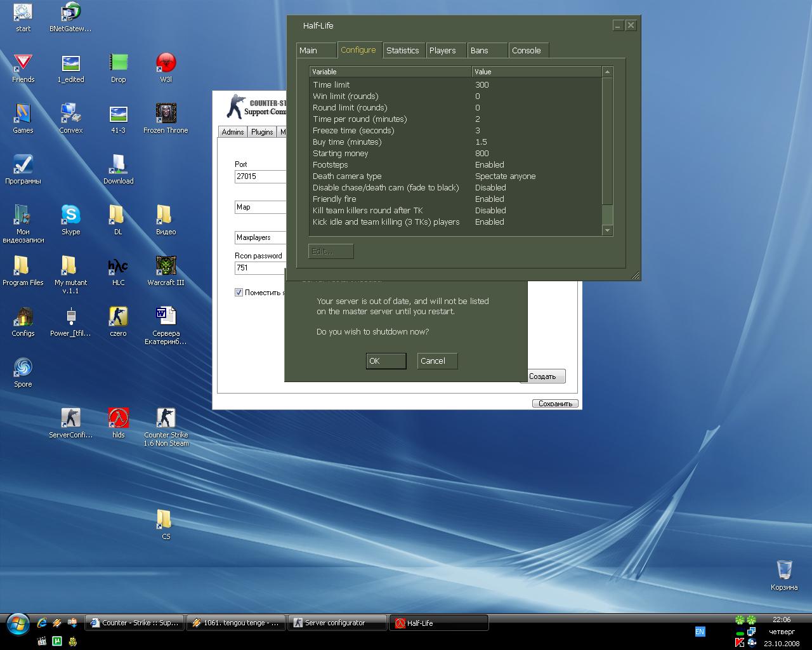
Task: Open the Download desktop shortcut
Action: pyautogui.click(x=118, y=169)
